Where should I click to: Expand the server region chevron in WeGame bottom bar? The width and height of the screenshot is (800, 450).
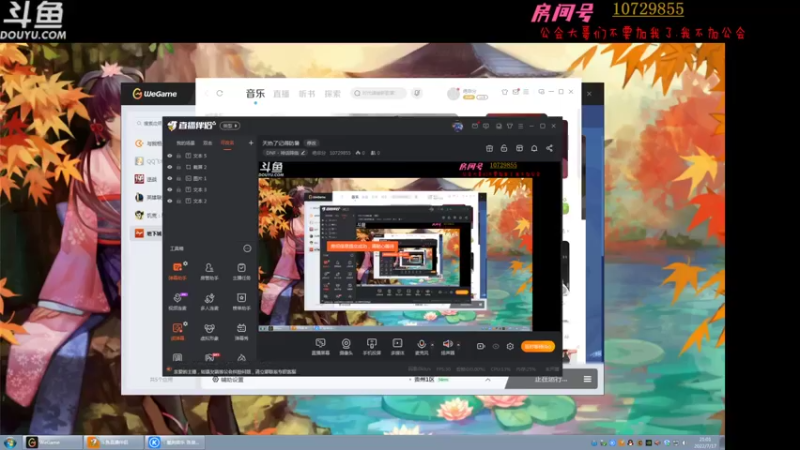[488, 380]
